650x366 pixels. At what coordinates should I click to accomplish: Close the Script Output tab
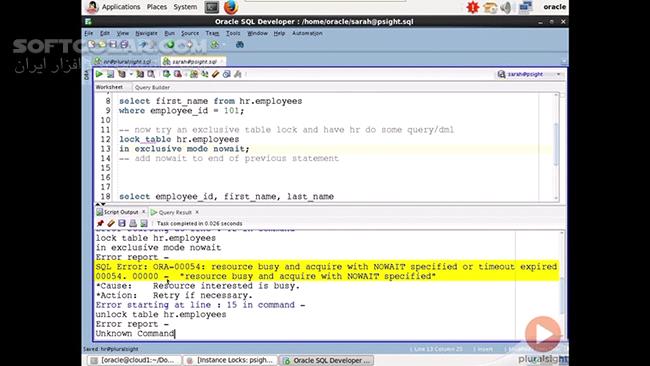144,212
